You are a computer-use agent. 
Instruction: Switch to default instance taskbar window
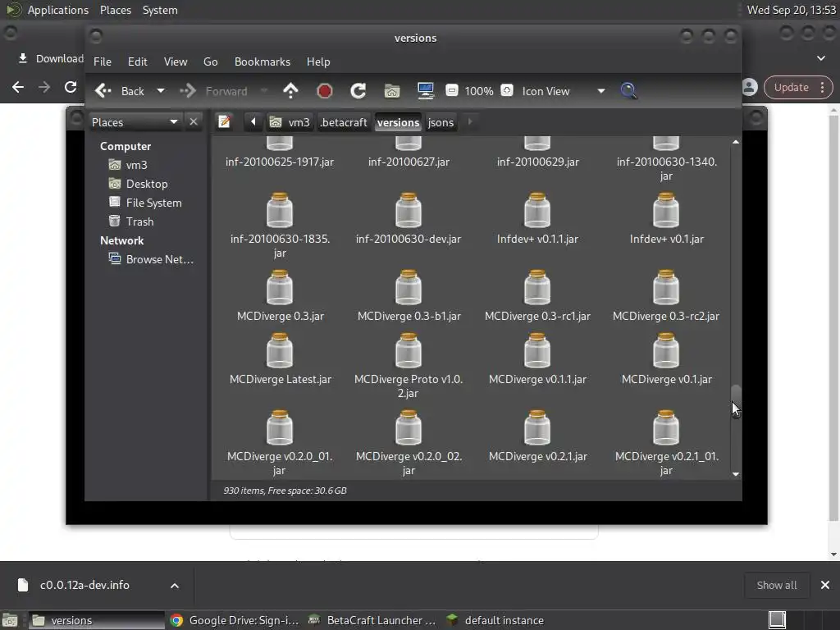[x=495, y=620]
